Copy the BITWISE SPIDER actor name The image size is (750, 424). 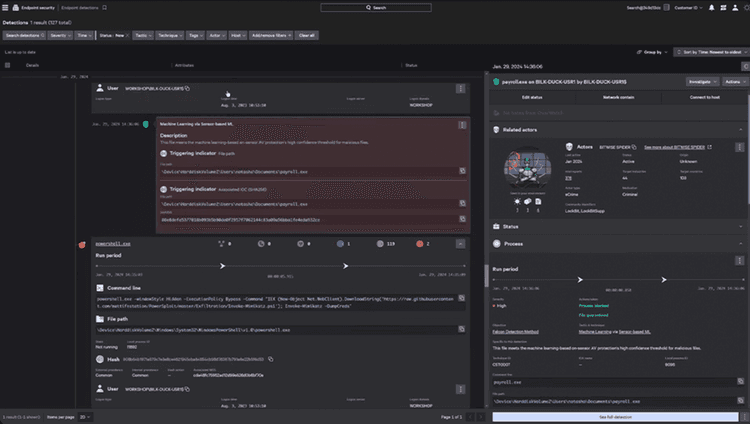(634, 147)
